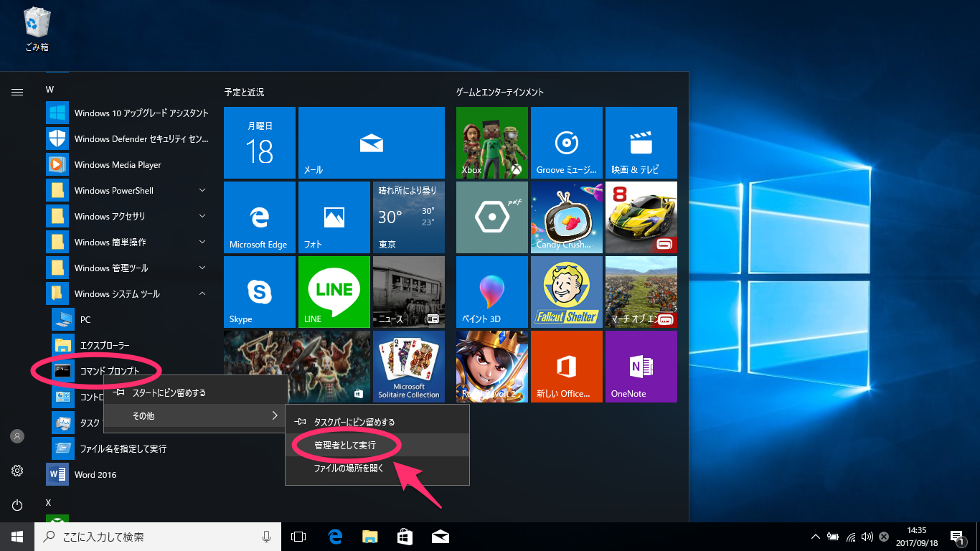Open the OneNote tile

(641, 366)
